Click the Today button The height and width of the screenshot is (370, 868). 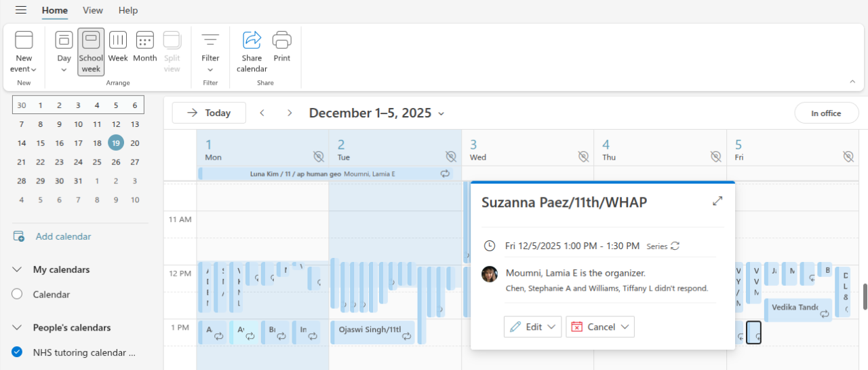click(x=209, y=113)
